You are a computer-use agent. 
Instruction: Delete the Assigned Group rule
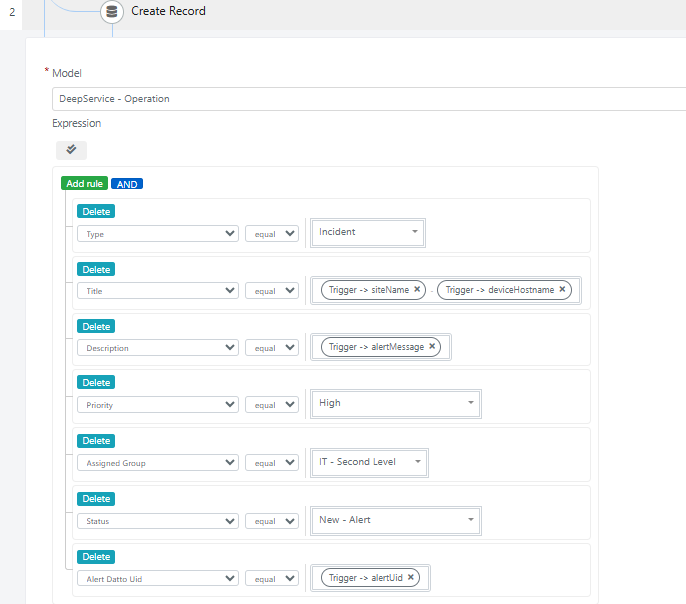pyautogui.click(x=96, y=441)
